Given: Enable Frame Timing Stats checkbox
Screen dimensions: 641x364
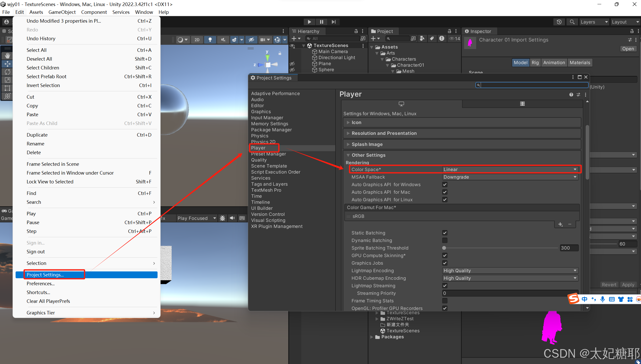Looking at the screenshot, I should pyautogui.click(x=445, y=301).
